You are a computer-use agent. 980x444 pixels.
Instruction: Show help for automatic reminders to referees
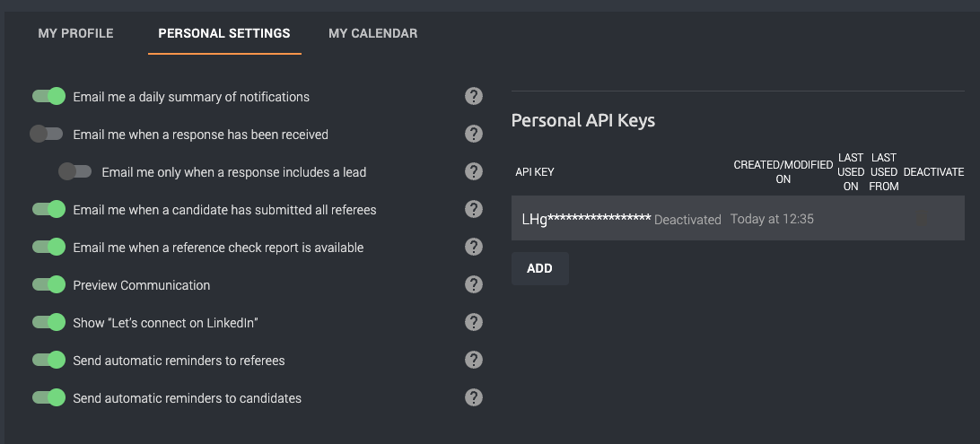tap(474, 360)
